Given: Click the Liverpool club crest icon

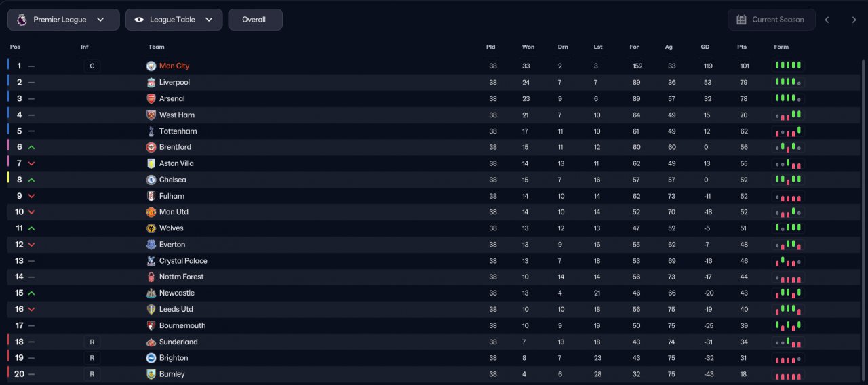Looking at the screenshot, I should pos(151,82).
